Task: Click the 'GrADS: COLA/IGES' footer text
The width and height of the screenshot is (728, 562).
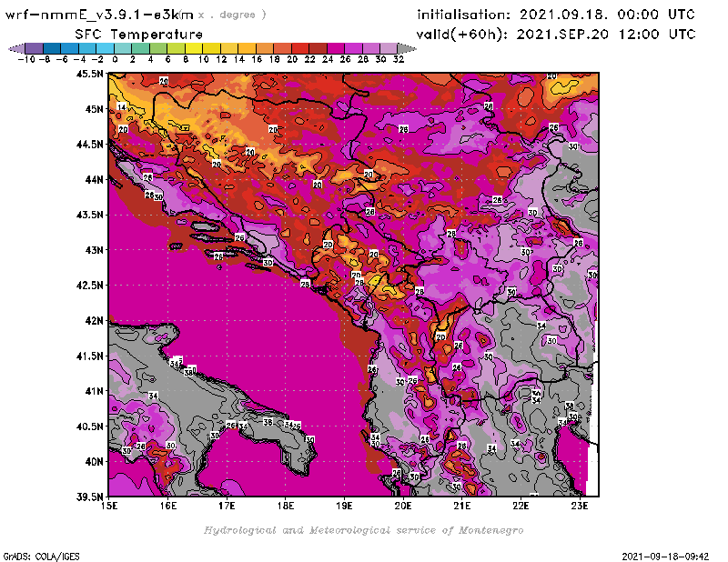Action: 41,557
